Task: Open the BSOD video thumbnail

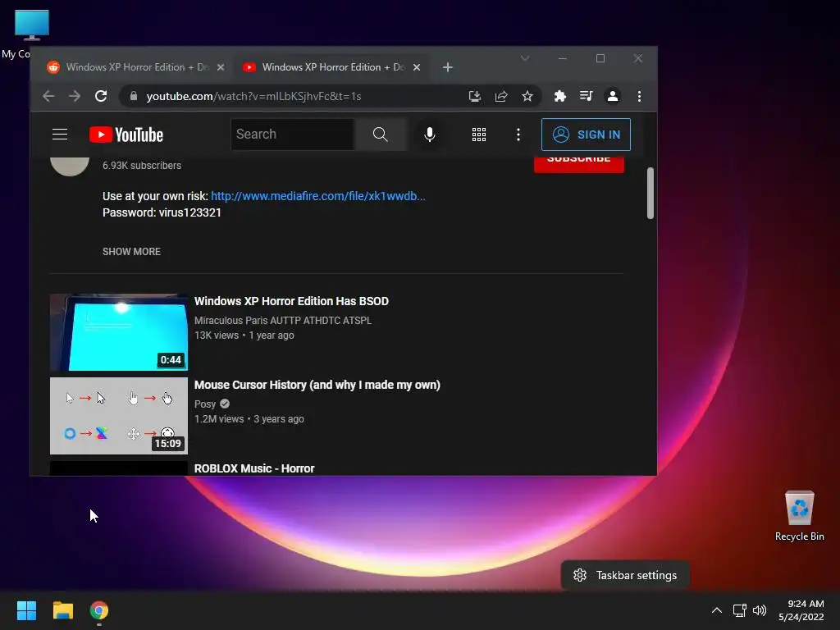Action: [x=119, y=332]
